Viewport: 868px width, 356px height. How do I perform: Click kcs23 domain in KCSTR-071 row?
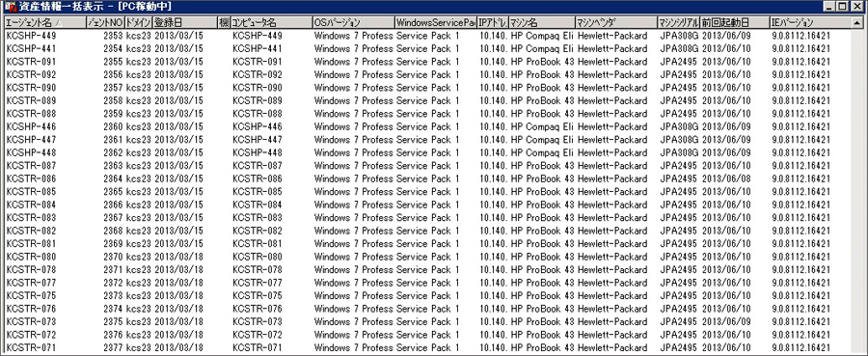(138, 347)
